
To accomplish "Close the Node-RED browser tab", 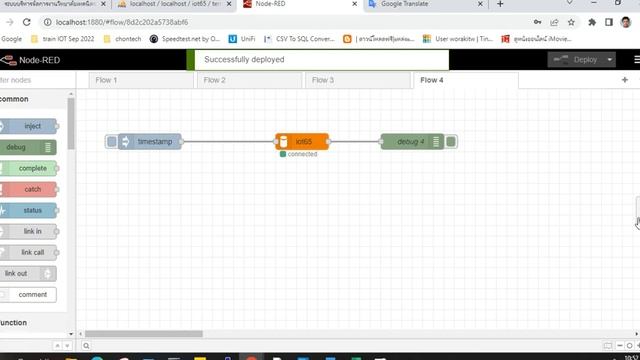I will coord(354,4).
